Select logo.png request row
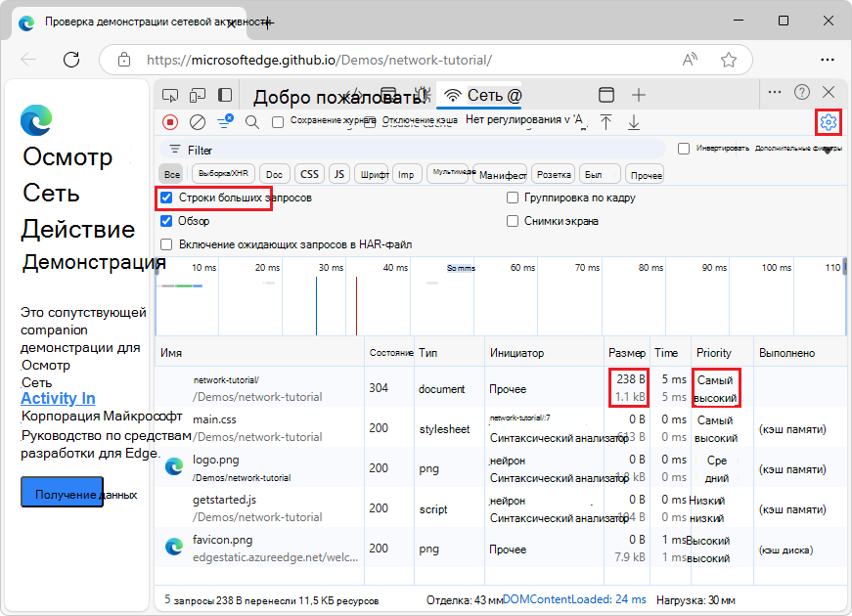 [500, 467]
